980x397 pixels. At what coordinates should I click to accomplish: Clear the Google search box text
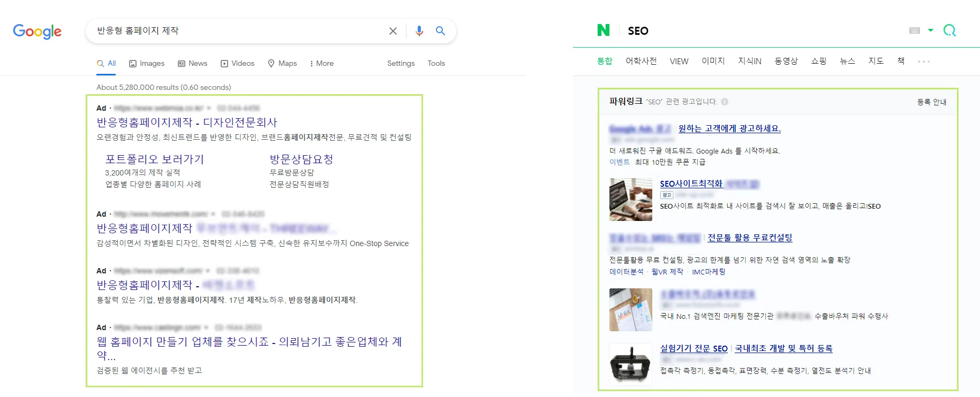393,31
